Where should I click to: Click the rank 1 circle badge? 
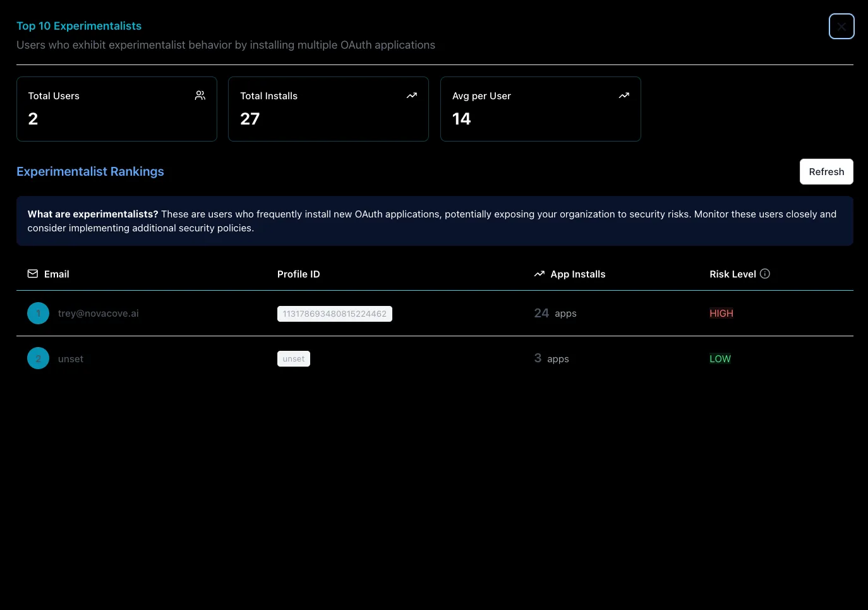pyautogui.click(x=38, y=314)
